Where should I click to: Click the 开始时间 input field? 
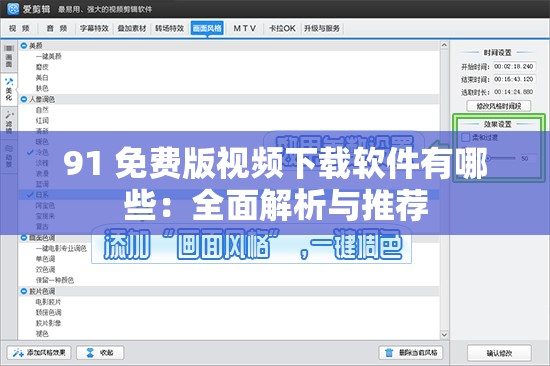click(514, 66)
